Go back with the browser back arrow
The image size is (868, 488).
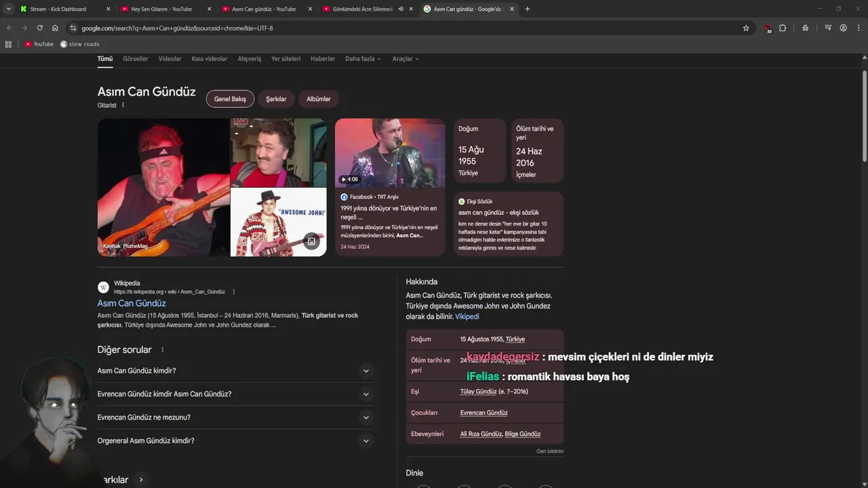click(x=9, y=28)
